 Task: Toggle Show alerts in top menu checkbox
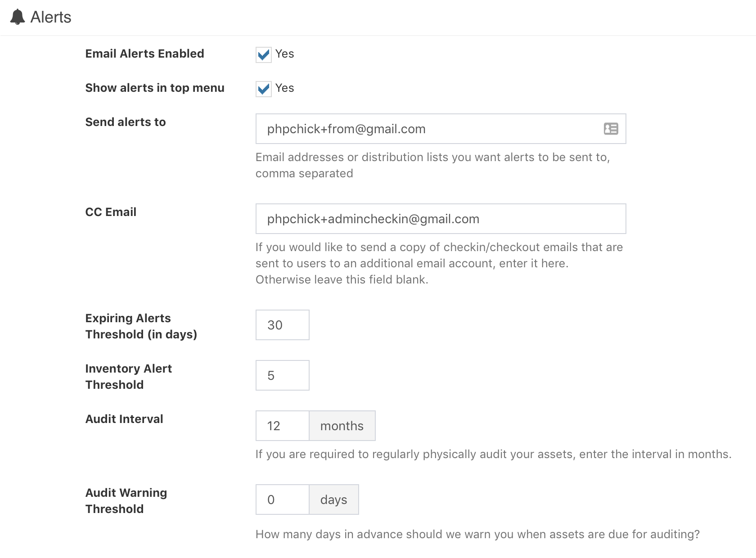(x=263, y=89)
